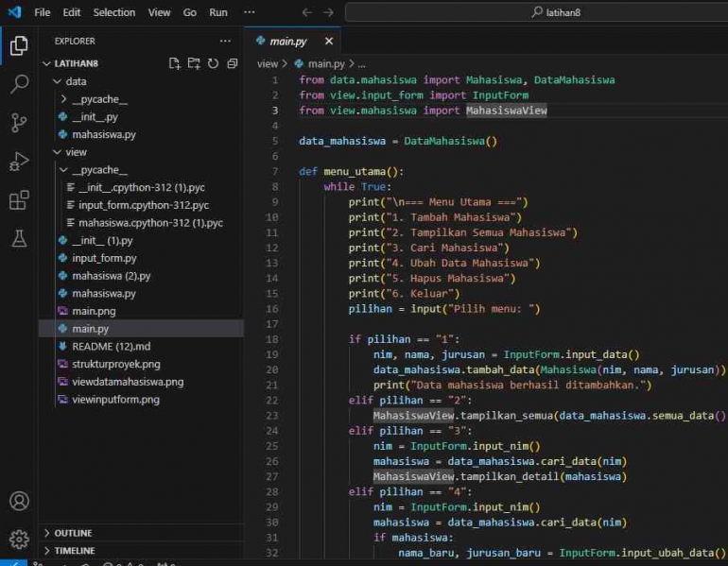Go forward using the right arrow
This screenshot has height=566, width=728.
328,12
